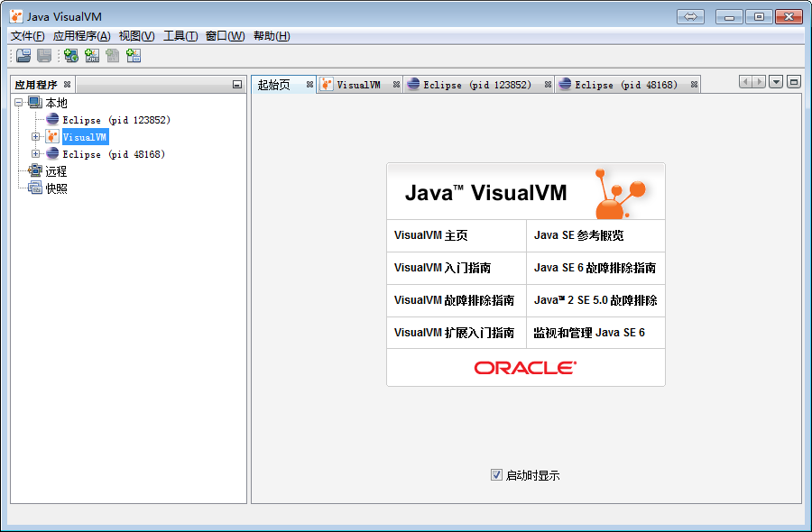Open the 帮助(H) menu
812x532 pixels.
tap(272, 36)
